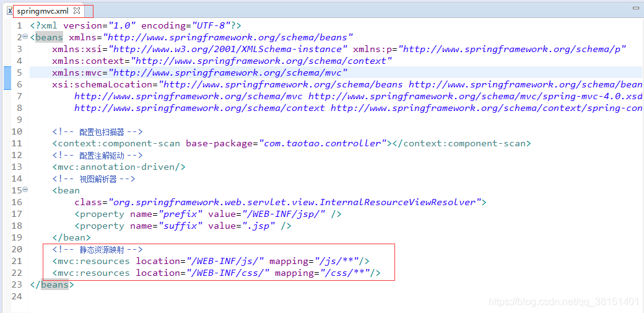
Task: Click line number 13 in the gutter
Action: (x=17, y=167)
